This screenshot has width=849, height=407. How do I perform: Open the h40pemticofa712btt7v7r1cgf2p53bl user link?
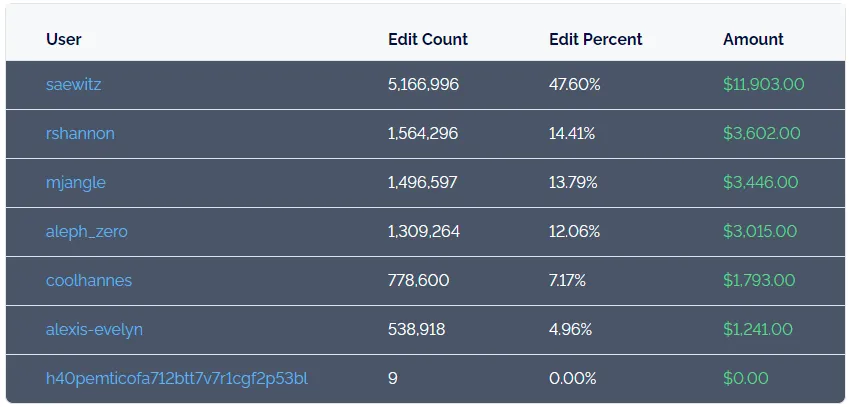tap(176, 379)
